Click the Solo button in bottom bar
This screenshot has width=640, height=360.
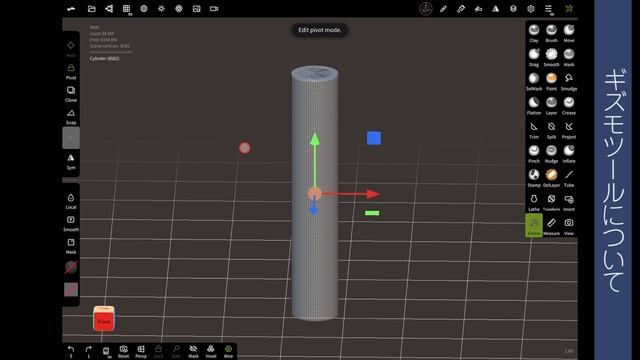pos(176,351)
